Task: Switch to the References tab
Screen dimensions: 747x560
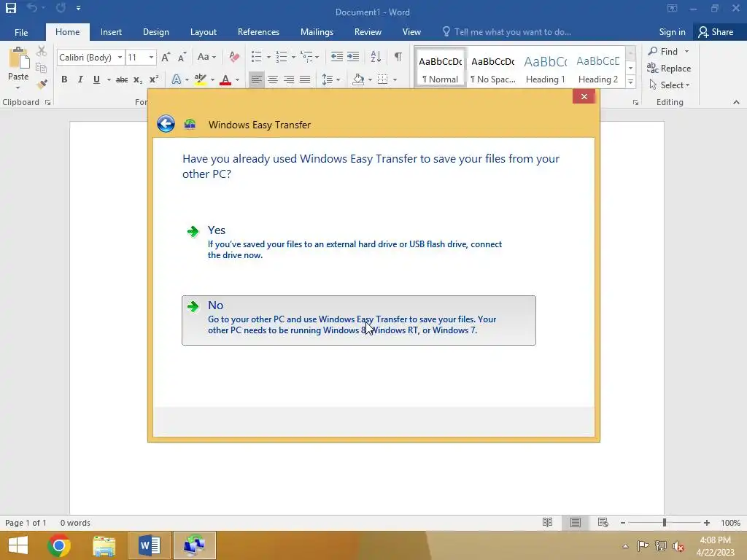Action: (x=258, y=32)
